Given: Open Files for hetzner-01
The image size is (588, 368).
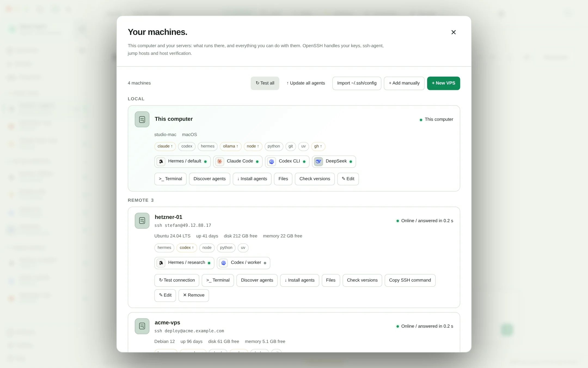Looking at the screenshot, I should (x=331, y=280).
